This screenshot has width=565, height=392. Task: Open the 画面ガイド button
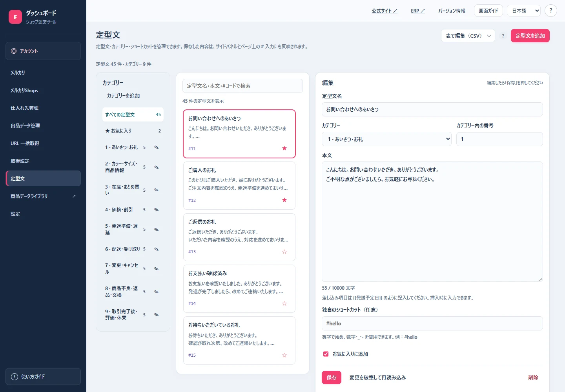488,11
